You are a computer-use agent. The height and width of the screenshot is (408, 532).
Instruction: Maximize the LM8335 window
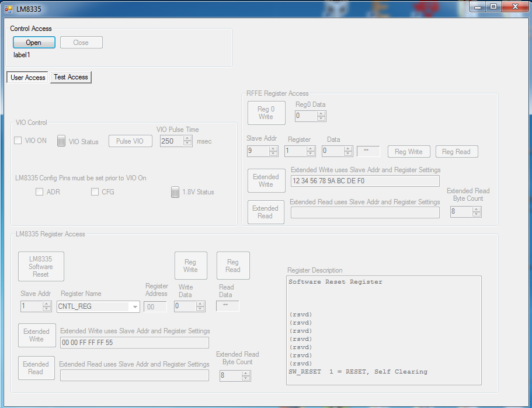[x=493, y=7]
